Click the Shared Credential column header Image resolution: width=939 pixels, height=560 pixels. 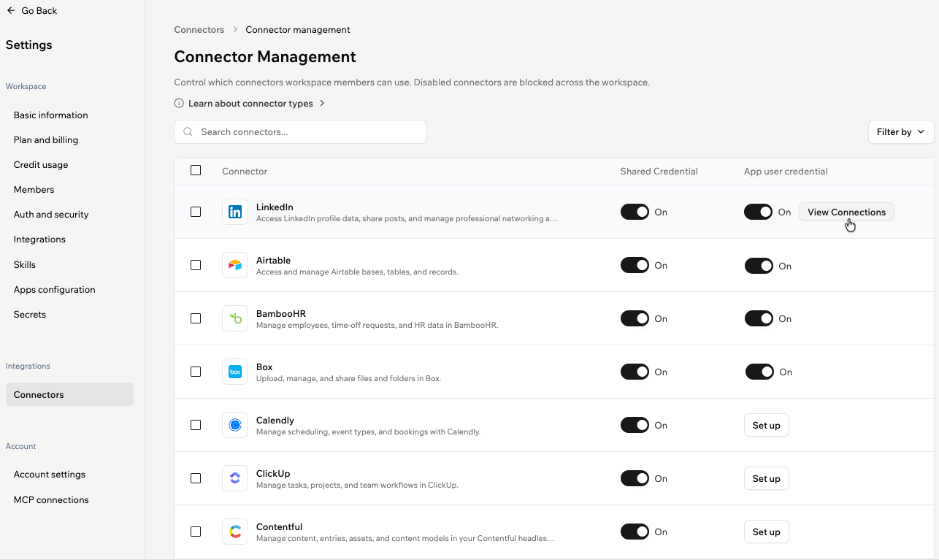tap(659, 172)
